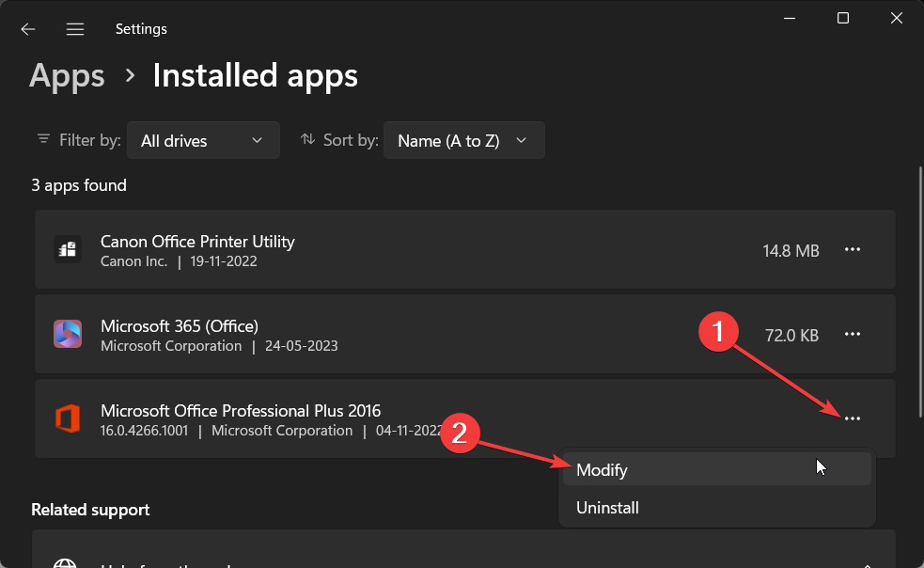
Task: Click the Related support heading
Action: pyautogui.click(x=90, y=510)
